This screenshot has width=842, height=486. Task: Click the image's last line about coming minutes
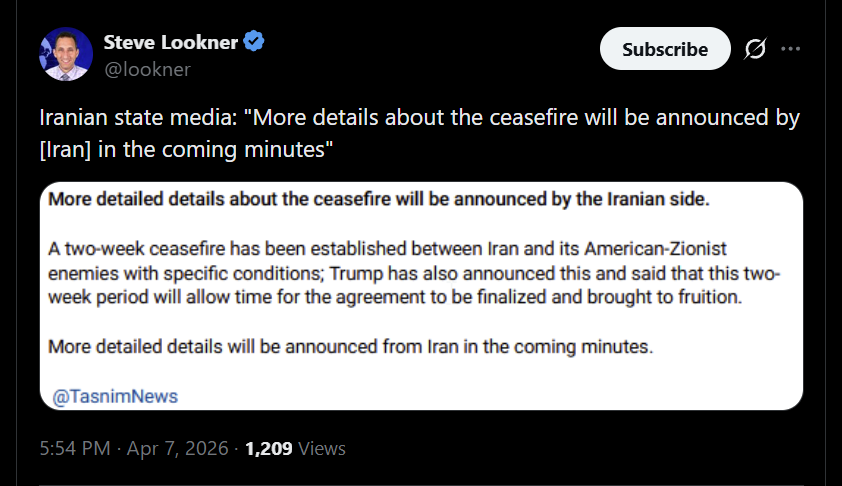[x=350, y=347]
